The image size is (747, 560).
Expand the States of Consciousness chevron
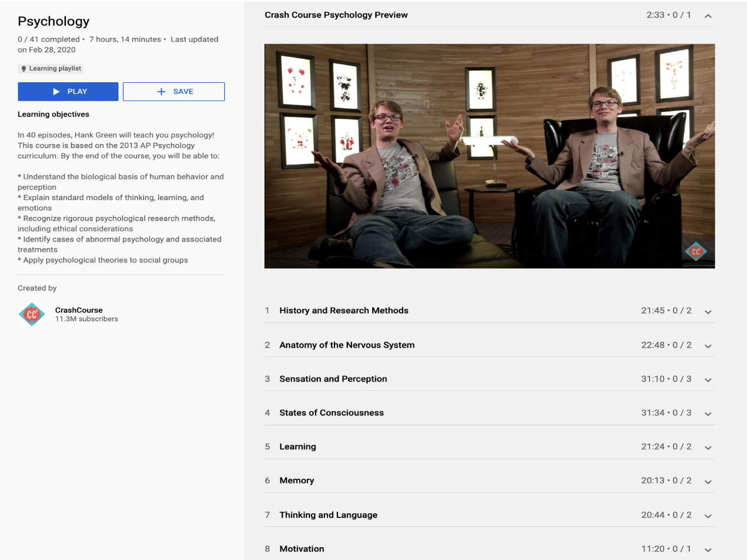pos(708,414)
